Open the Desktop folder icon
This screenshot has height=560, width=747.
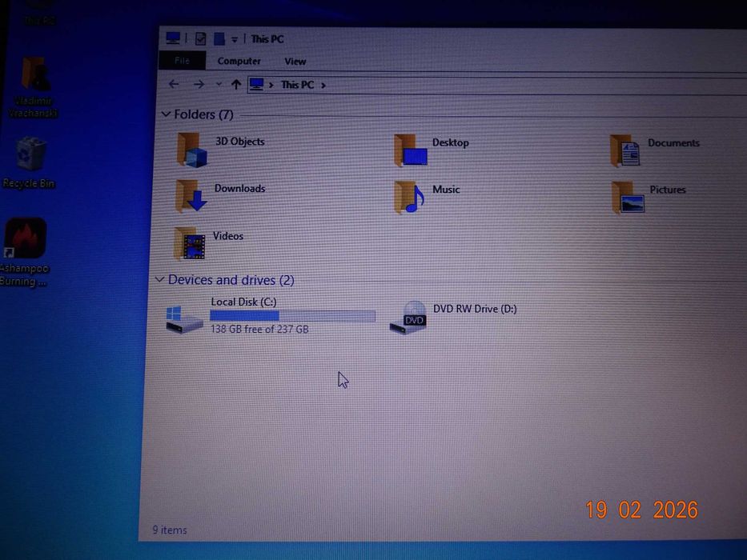[x=410, y=150]
